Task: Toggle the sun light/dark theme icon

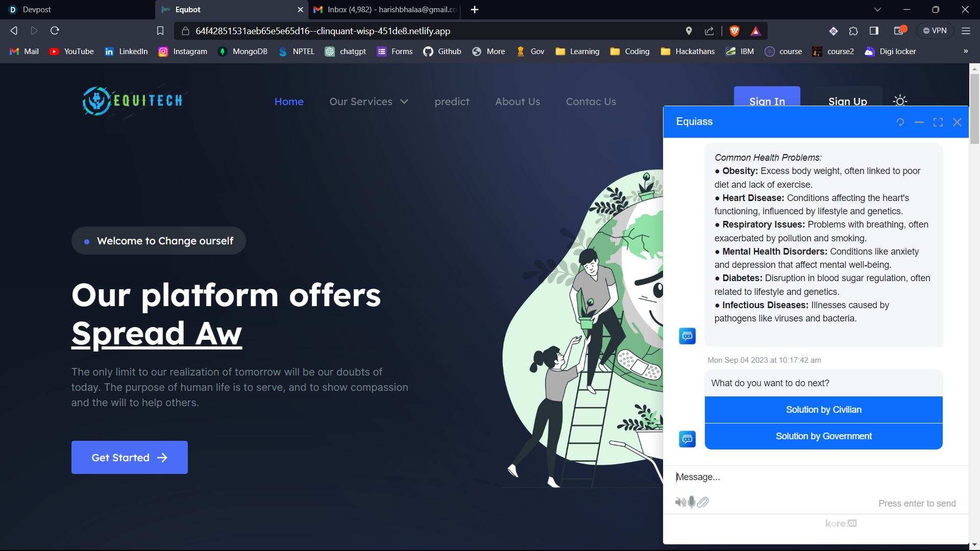Action: coord(900,101)
